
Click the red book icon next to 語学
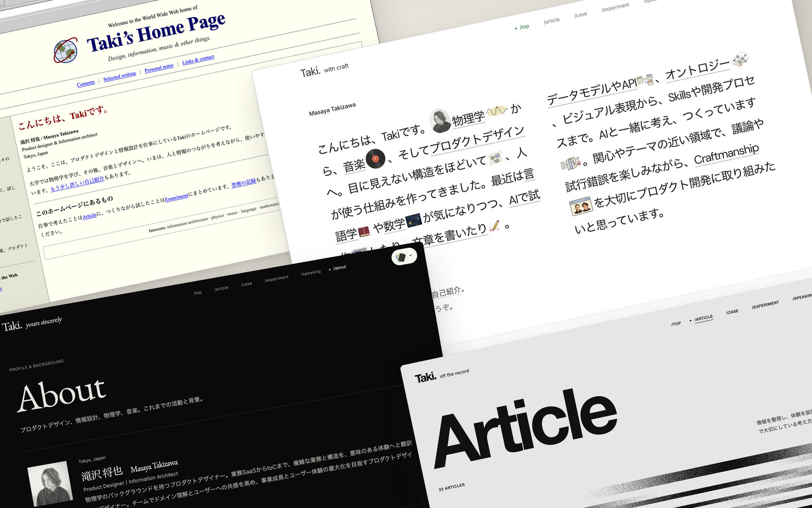tap(364, 232)
